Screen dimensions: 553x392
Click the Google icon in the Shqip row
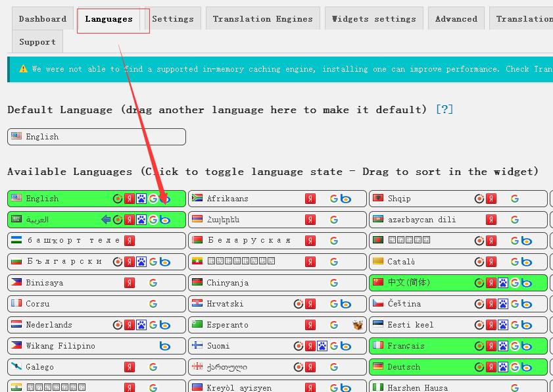[x=515, y=199]
